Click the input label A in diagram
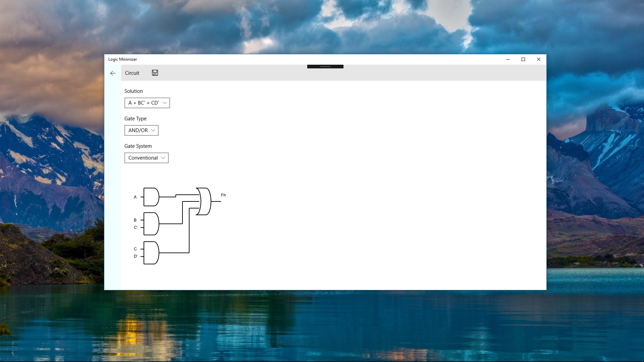This screenshot has width=644, height=362. click(x=135, y=197)
